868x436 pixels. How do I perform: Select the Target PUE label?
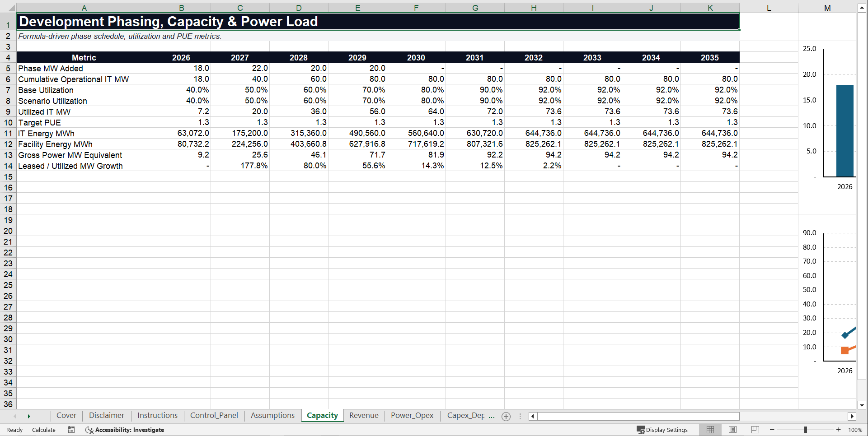point(84,122)
